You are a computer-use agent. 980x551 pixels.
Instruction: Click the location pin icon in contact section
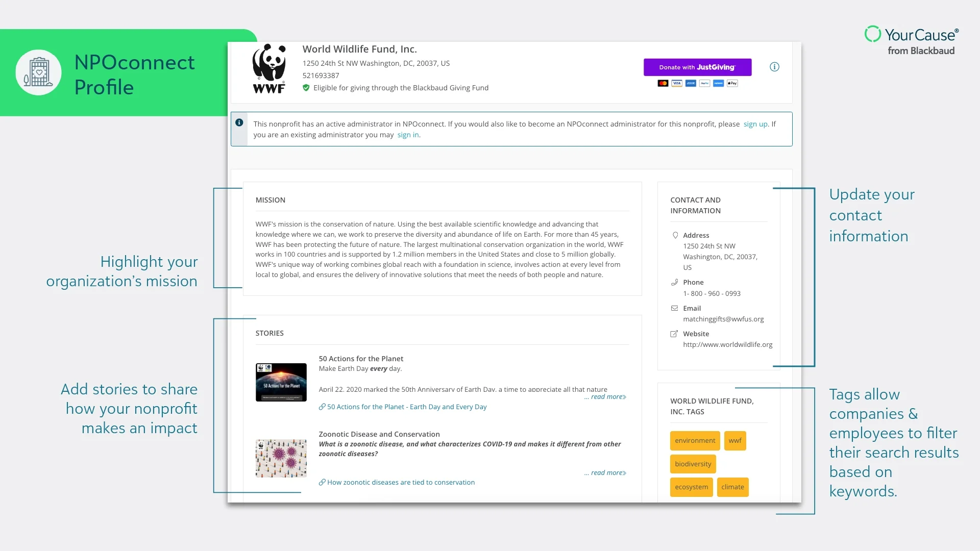click(674, 235)
